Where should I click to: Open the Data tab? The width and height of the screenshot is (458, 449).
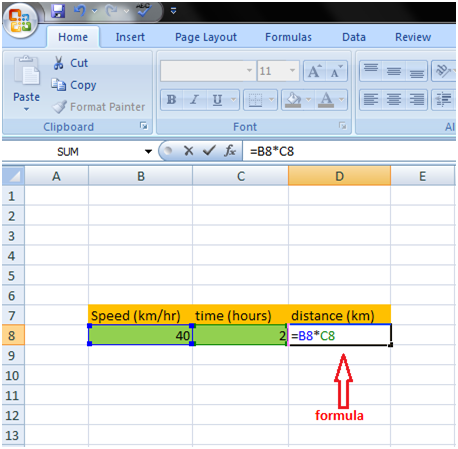354,37
